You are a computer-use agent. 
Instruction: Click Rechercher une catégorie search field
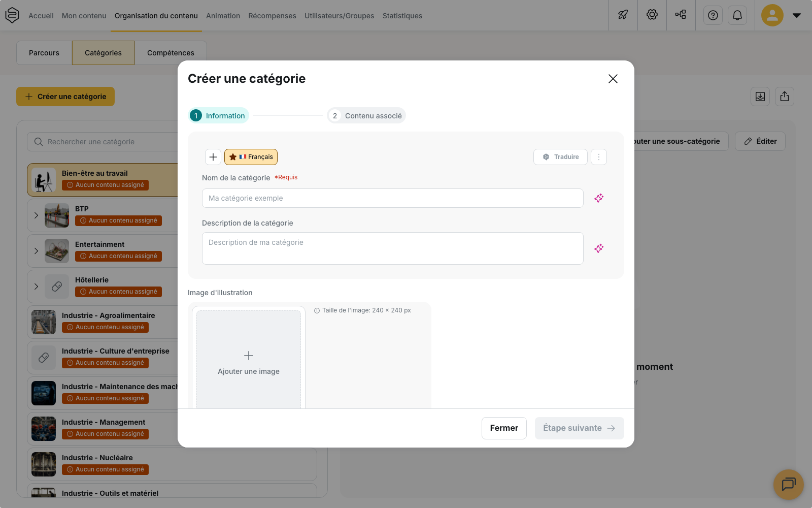click(103, 142)
